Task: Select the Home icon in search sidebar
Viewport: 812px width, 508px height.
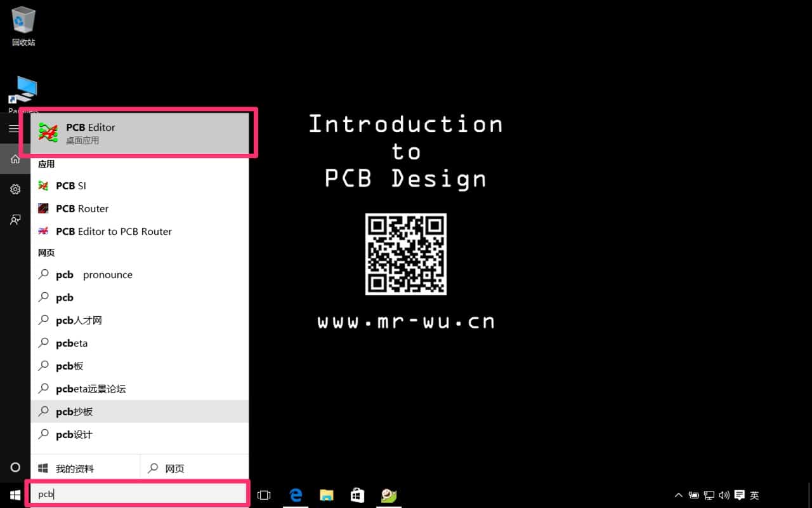Action: [15, 159]
